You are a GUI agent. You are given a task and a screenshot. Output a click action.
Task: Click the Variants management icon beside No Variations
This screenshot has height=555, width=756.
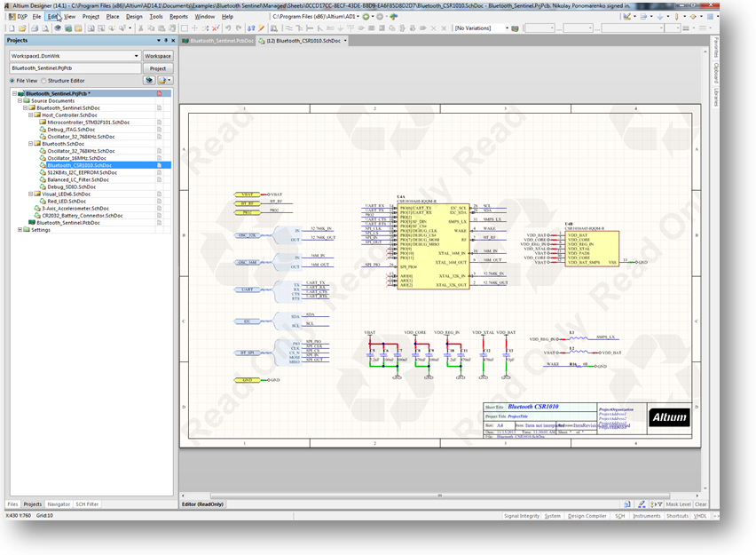[515, 28]
